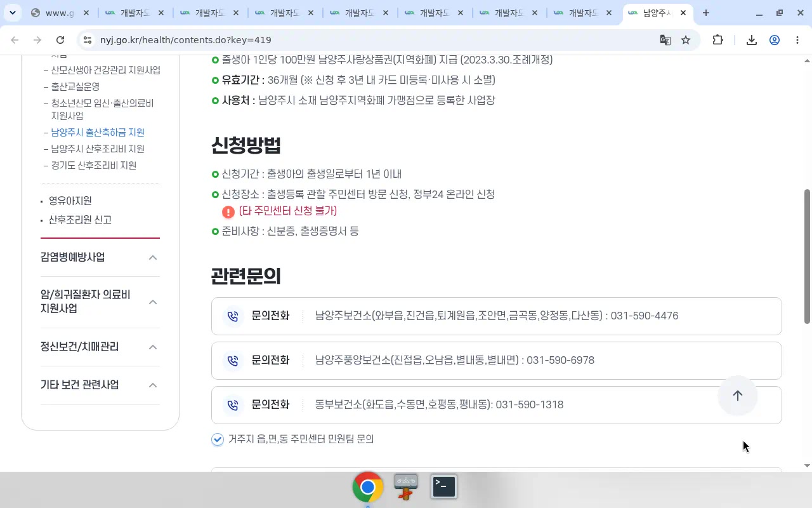The image size is (812, 508).
Task: Toggle the 기타 보건 관련사업 section chevron
Action: point(152,385)
